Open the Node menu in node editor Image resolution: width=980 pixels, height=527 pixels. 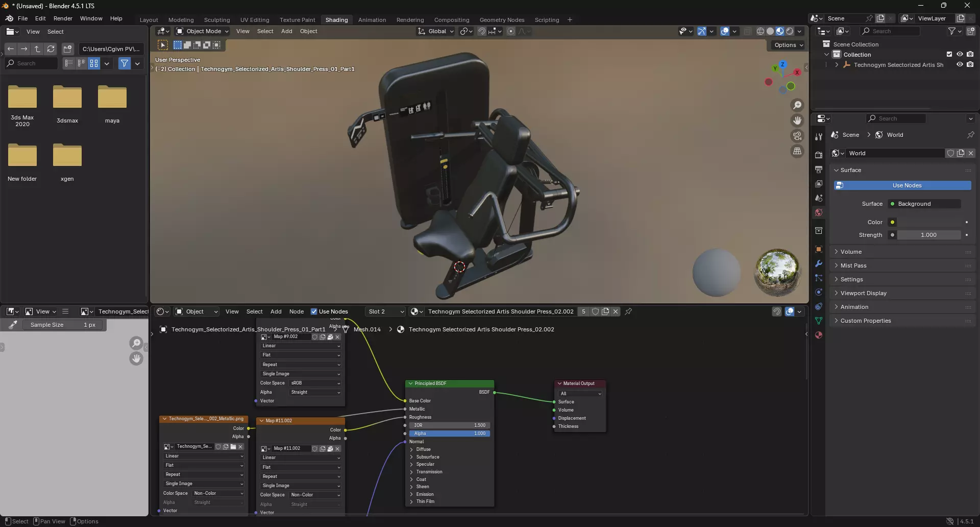(297, 312)
